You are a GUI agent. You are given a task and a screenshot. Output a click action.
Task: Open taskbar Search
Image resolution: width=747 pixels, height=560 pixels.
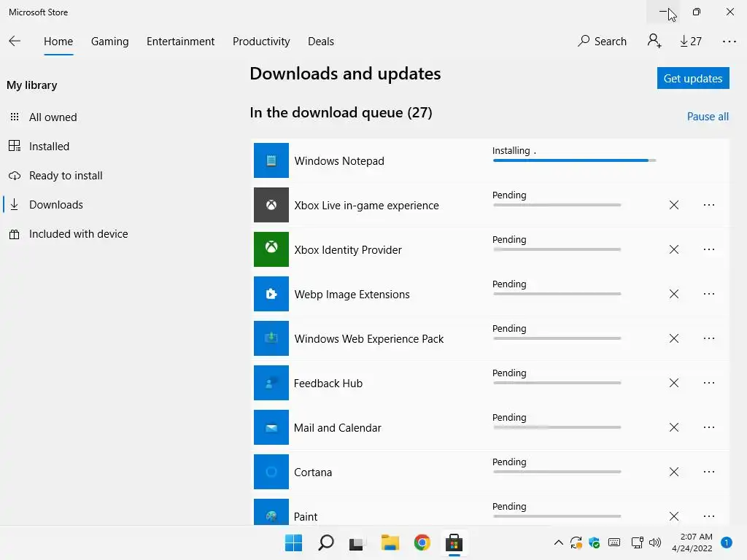326,542
